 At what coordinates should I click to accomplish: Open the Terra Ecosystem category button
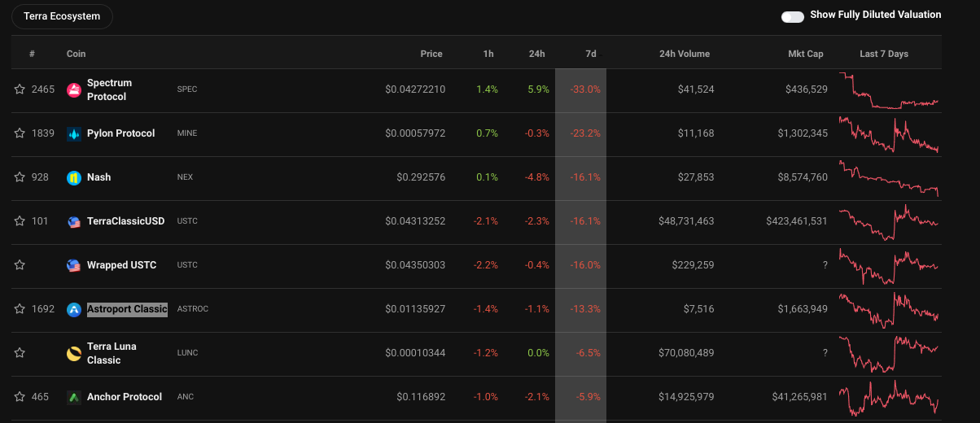62,16
